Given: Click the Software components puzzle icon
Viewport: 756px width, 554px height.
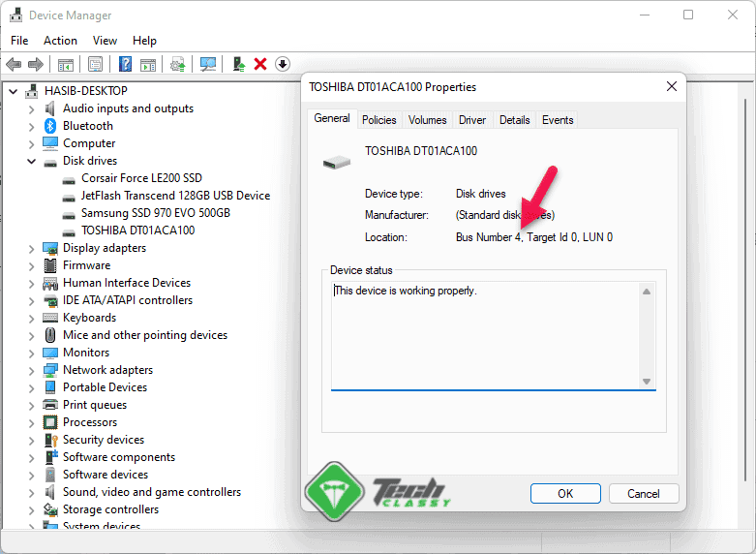Looking at the screenshot, I should [x=50, y=457].
